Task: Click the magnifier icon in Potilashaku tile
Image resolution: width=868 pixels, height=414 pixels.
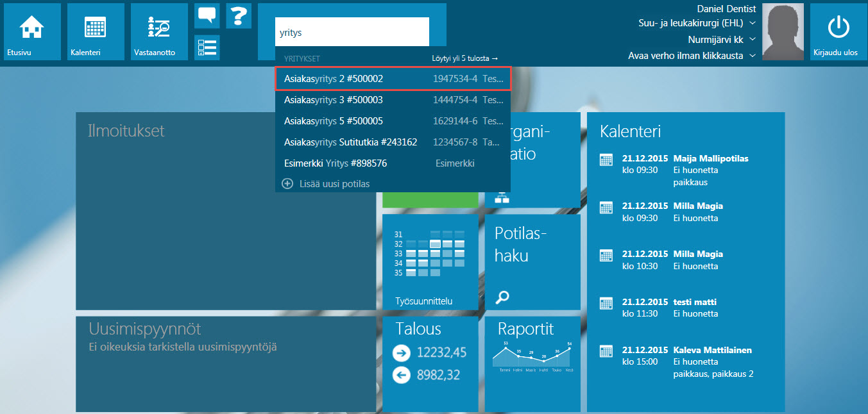Action: point(502,297)
